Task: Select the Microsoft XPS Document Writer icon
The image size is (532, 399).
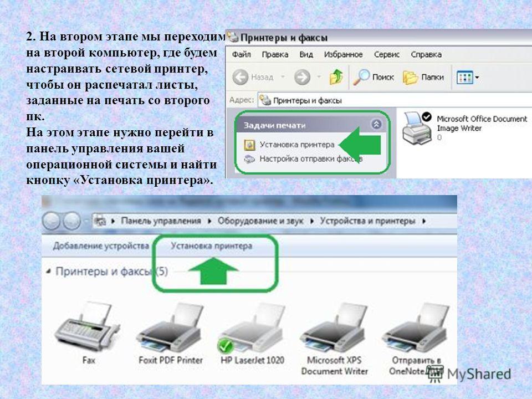Action: pos(334,329)
